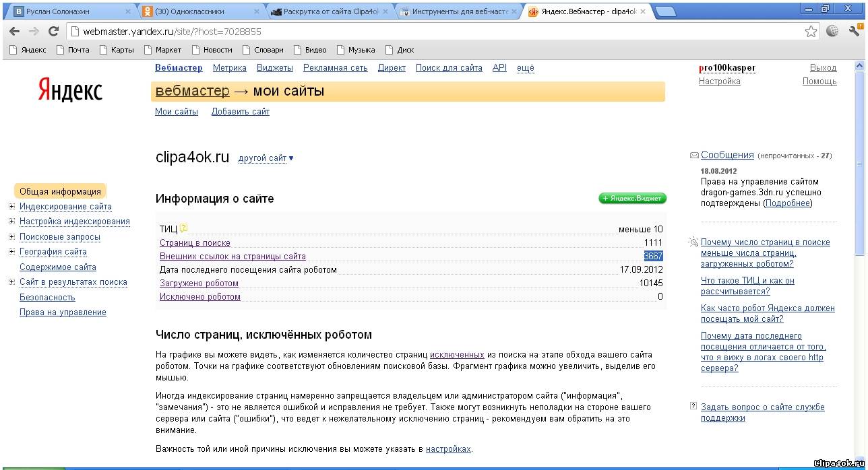The width and height of the screenshot is (868, 470).
Task: Open Метрика in the top menu
Action: point(230,68)
